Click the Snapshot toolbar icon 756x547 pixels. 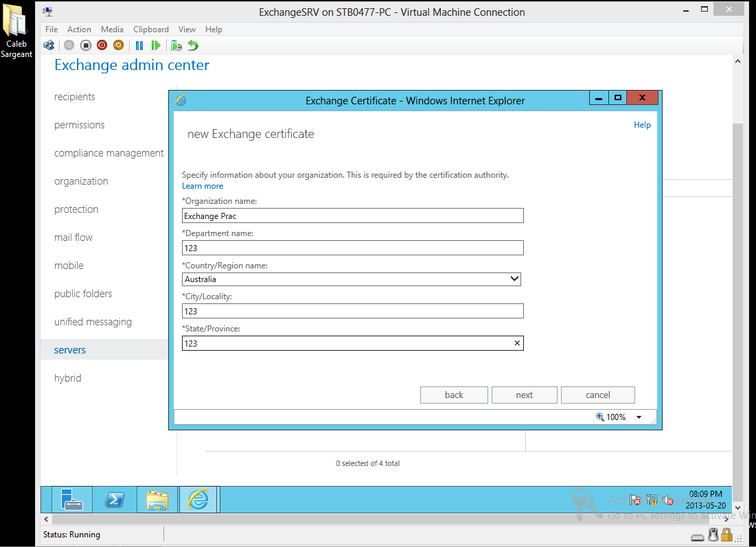(176, 45)
